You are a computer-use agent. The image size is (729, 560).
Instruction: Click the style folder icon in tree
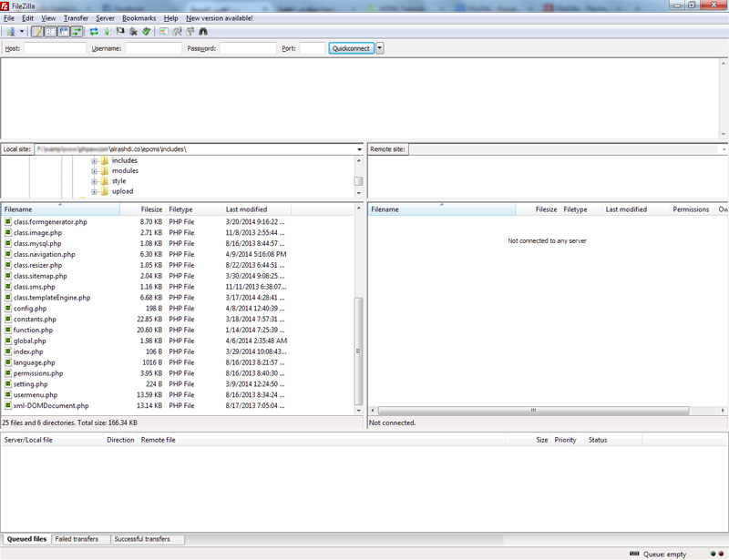point(104,181)
